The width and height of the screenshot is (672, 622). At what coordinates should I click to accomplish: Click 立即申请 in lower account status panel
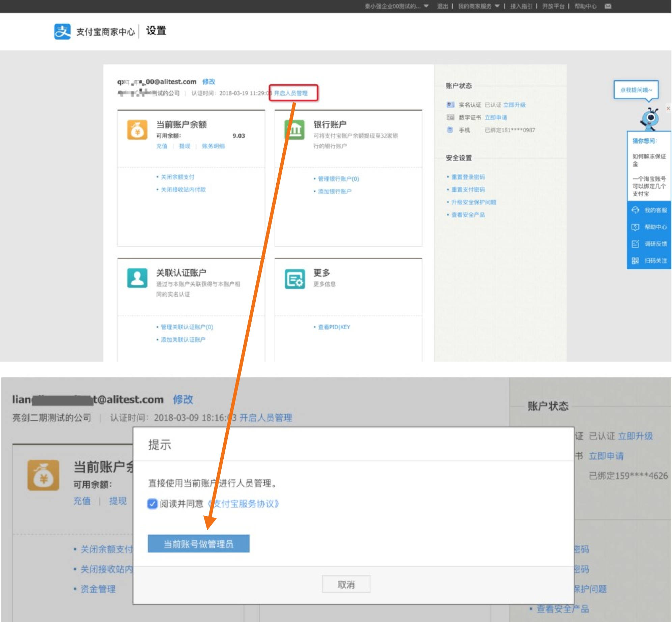(606, 456)
